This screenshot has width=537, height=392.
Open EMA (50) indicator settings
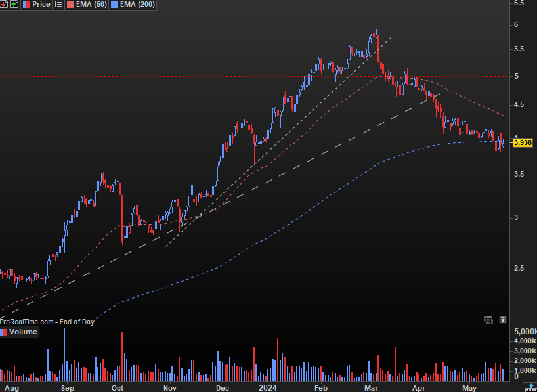tap(86, 5)
